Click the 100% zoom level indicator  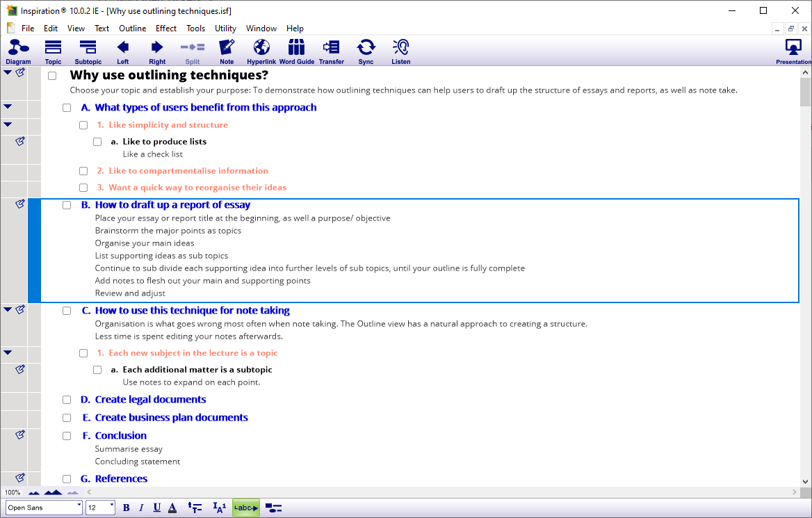pyautogui.click(x=13, y=492)
